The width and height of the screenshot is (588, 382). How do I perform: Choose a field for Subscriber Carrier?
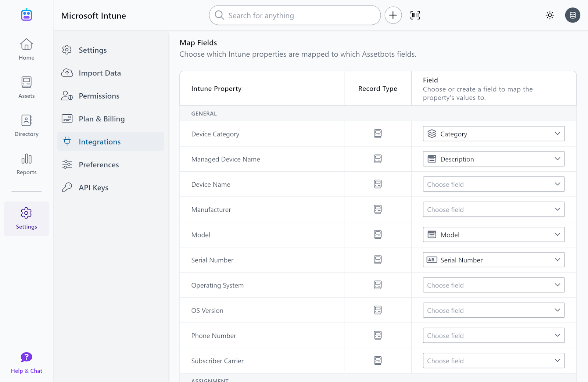(494, 361)
